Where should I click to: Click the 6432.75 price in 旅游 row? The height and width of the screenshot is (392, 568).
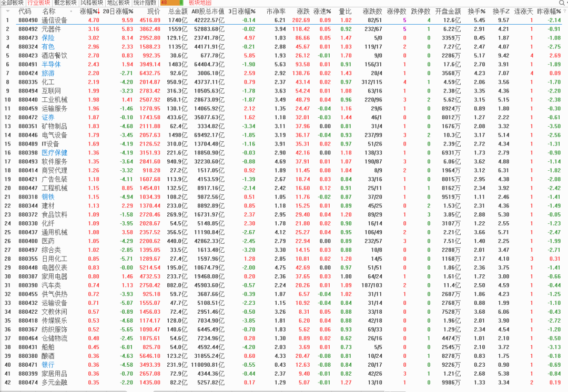[x=150, y=73]
